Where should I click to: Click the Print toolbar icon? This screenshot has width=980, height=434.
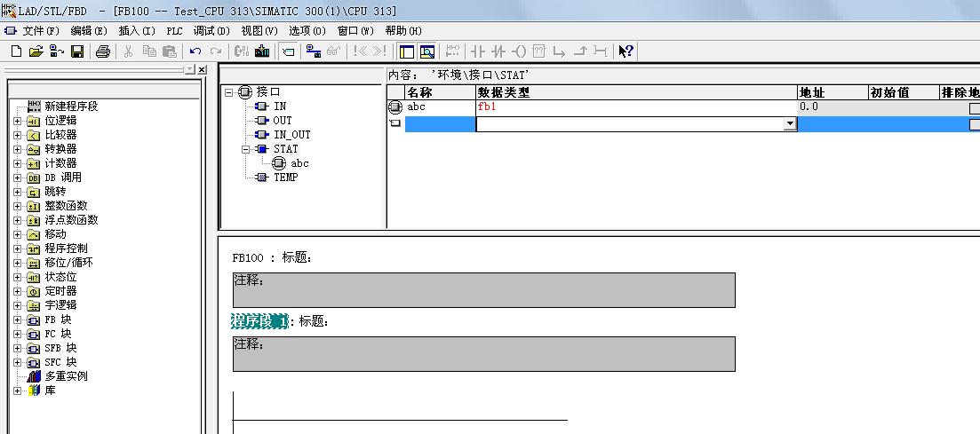click(102, 51)
